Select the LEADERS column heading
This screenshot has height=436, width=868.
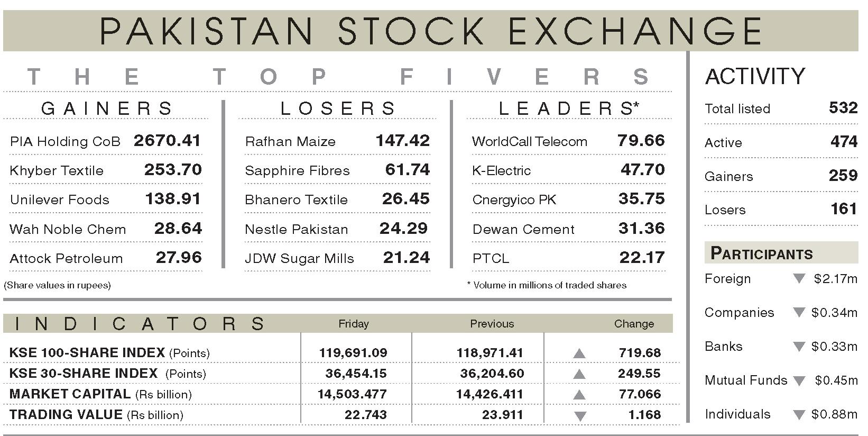coord(569,108)
